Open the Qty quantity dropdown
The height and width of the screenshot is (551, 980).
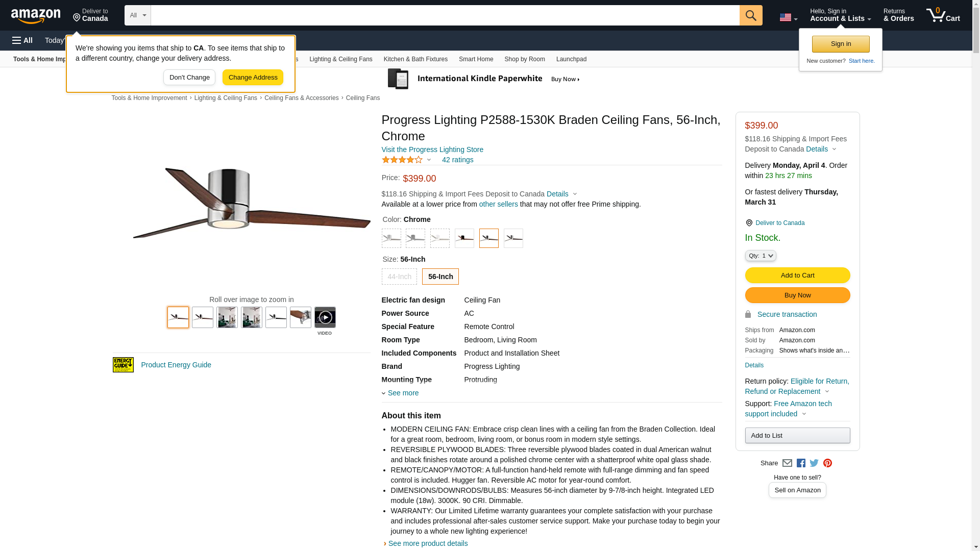click(x=760, y=256)
